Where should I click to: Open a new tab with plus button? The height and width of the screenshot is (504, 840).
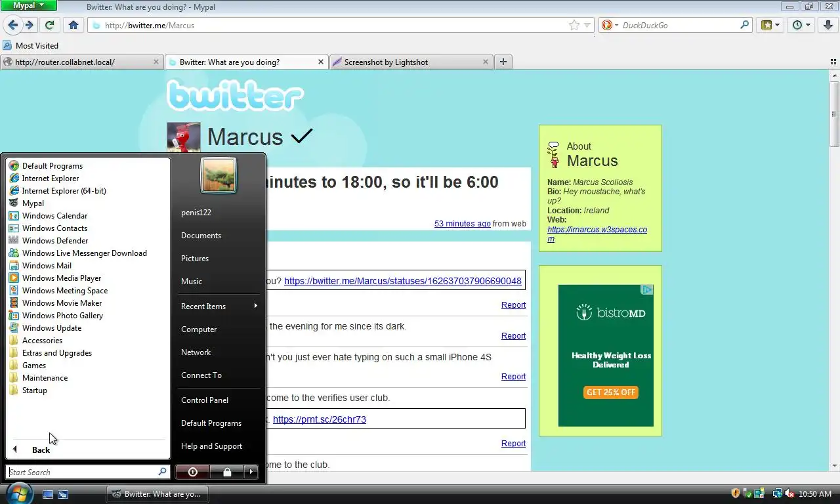pyautogui.click(x=503, y=62)
